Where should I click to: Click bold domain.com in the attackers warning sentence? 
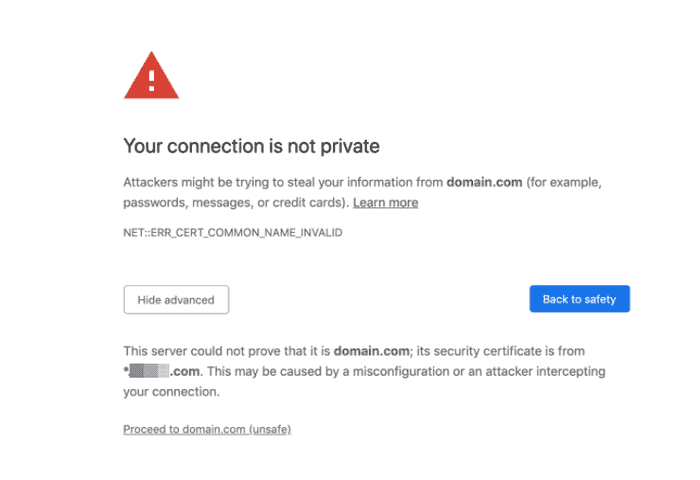(483, 183)
